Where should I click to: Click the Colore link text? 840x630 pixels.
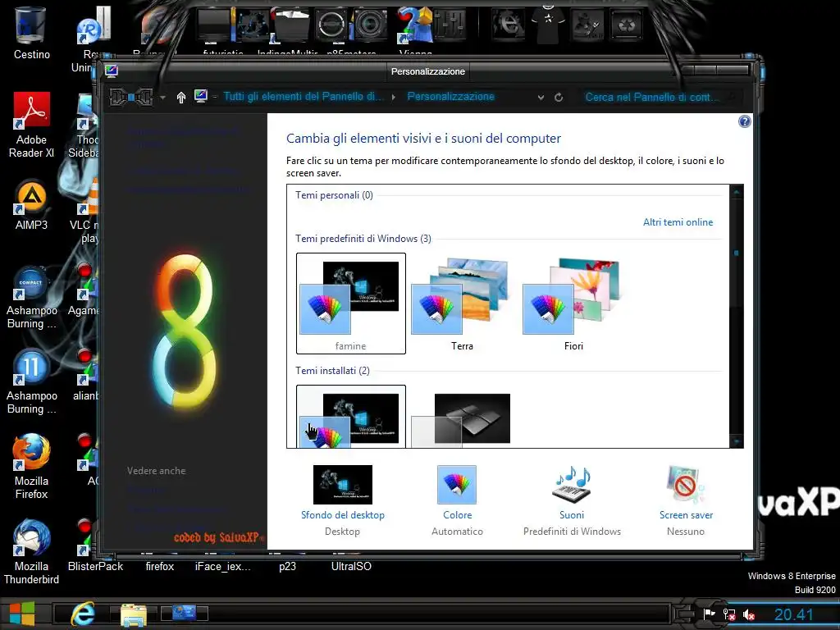[457, 515]
